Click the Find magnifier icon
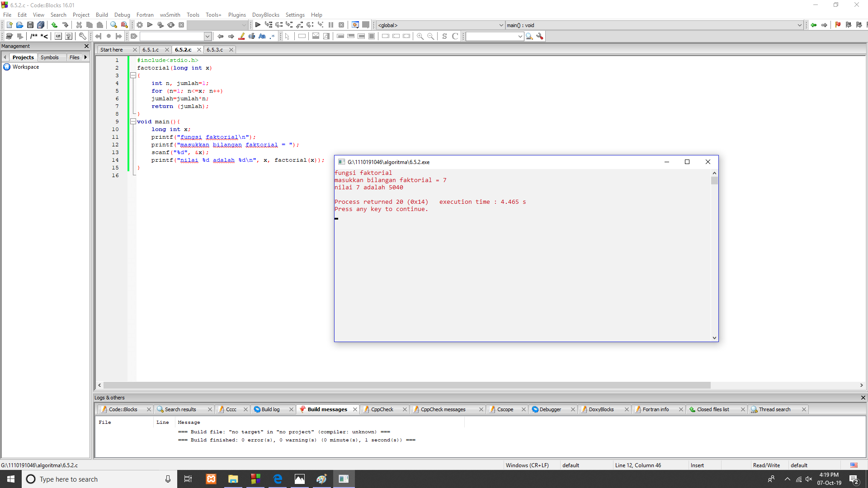Viewport: 868px width, 488px height. (x=113, y=25)
